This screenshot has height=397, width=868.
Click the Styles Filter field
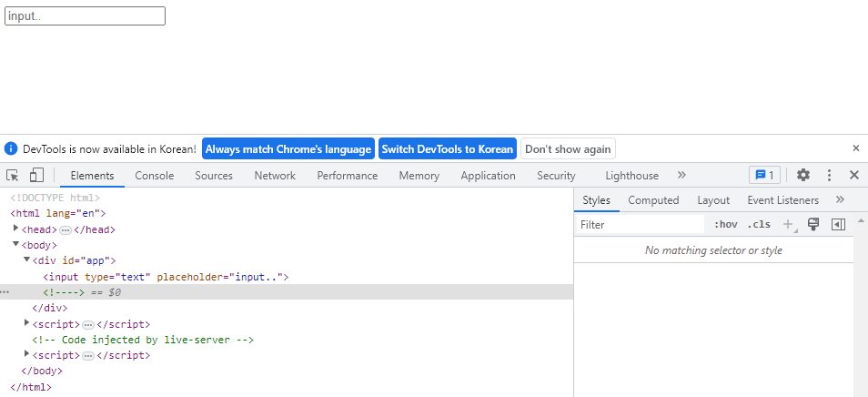point(640,224)
